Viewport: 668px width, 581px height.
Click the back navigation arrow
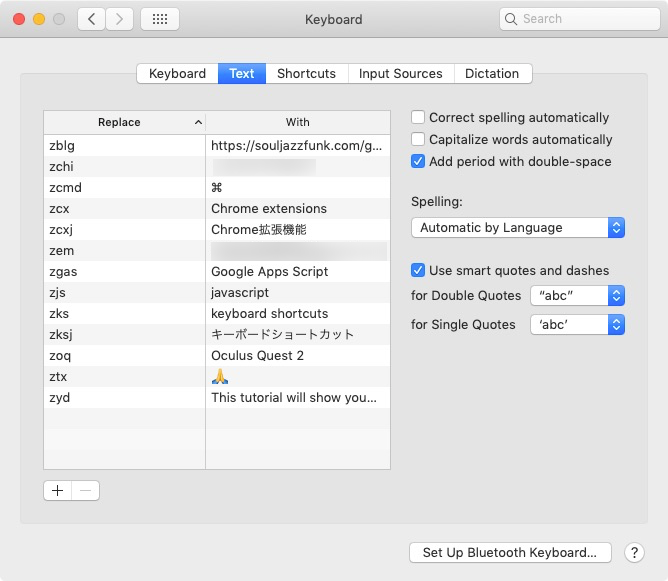(x=91, y=19)
